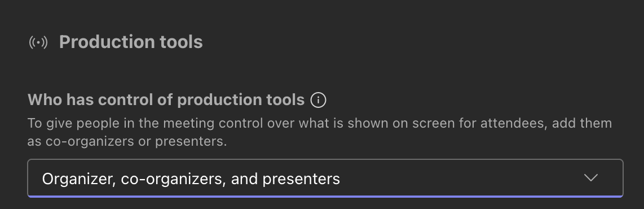644x209 pixels.
Task: Click the 'Production tools' section heading
Action: tap(131, 42)
